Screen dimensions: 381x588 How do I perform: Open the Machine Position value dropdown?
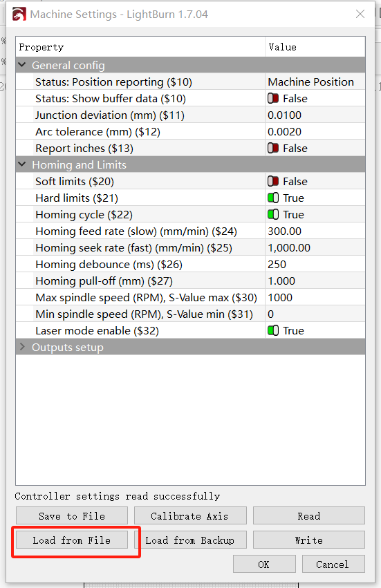315,82
